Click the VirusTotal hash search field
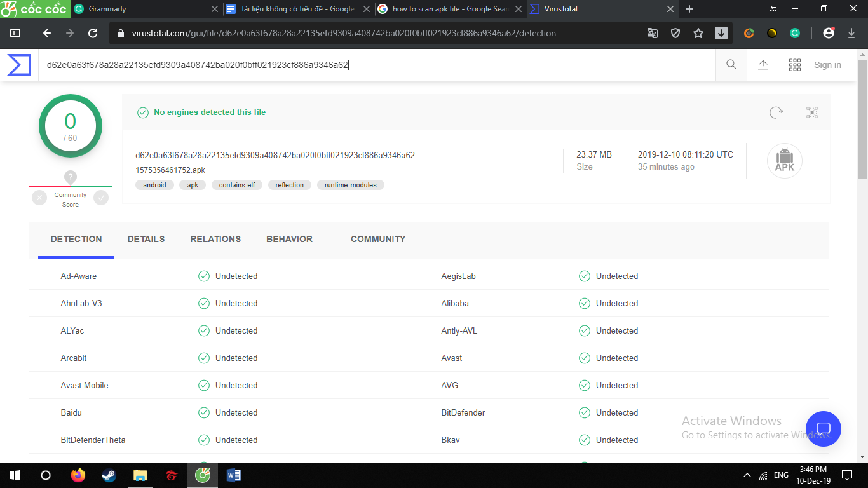868x488 pixels. click(x=377, y=65)
